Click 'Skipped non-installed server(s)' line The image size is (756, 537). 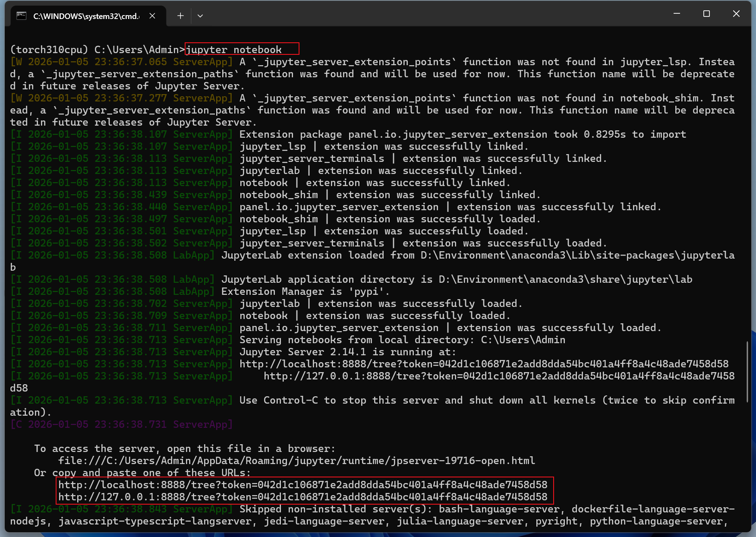372,515
